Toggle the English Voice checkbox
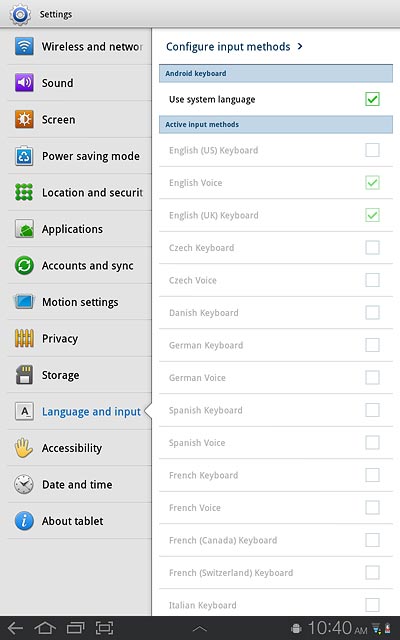Viewport: 400px width, 640px height. 372,182
